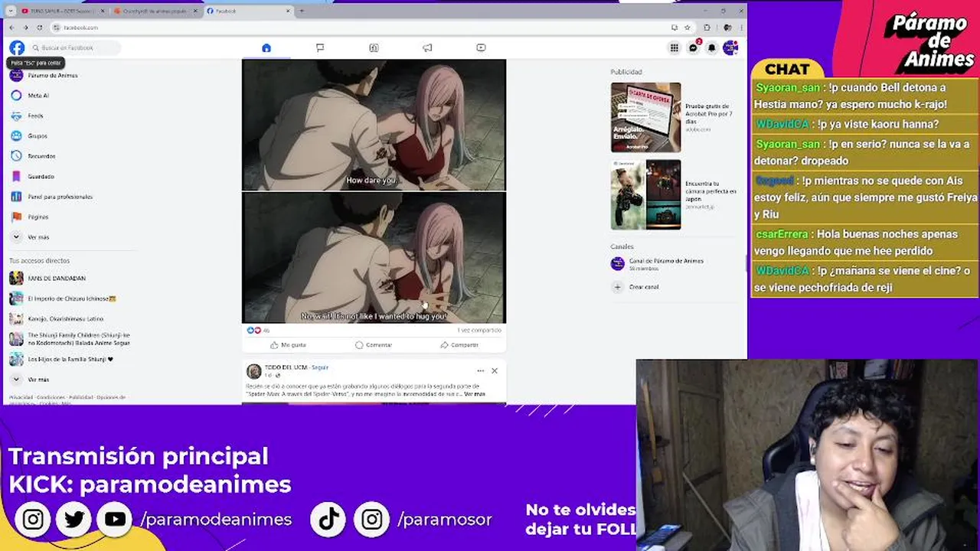
Task: Open the bottom anime post image
Action: [374, 258]
